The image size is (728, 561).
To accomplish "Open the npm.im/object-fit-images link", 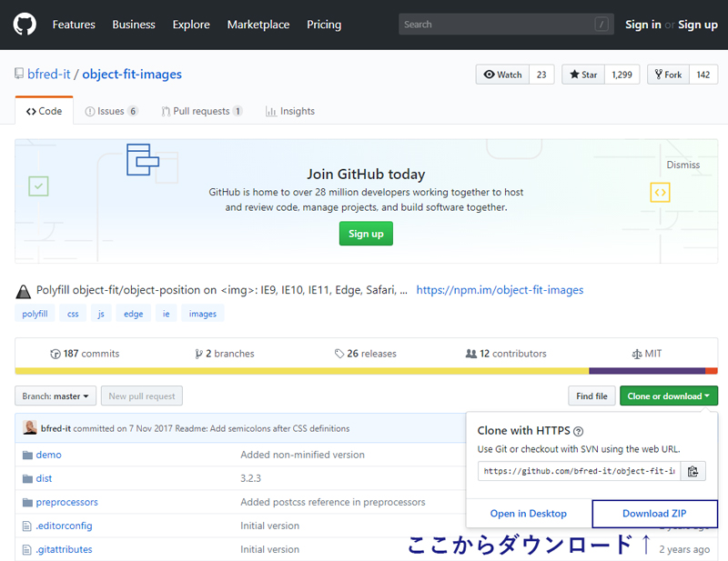I will tap(500, 290).
